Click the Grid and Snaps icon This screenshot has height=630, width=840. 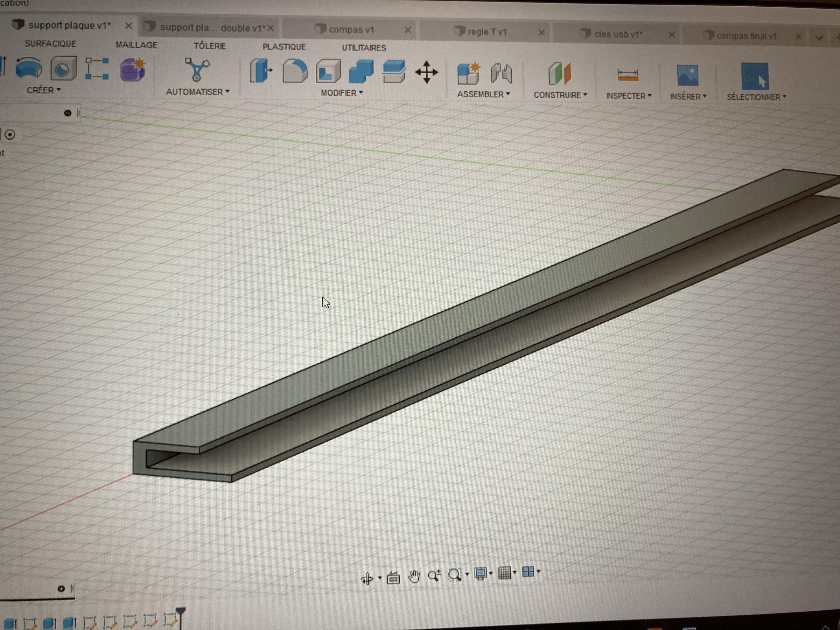pyautogui.click(x=504, y=573)
